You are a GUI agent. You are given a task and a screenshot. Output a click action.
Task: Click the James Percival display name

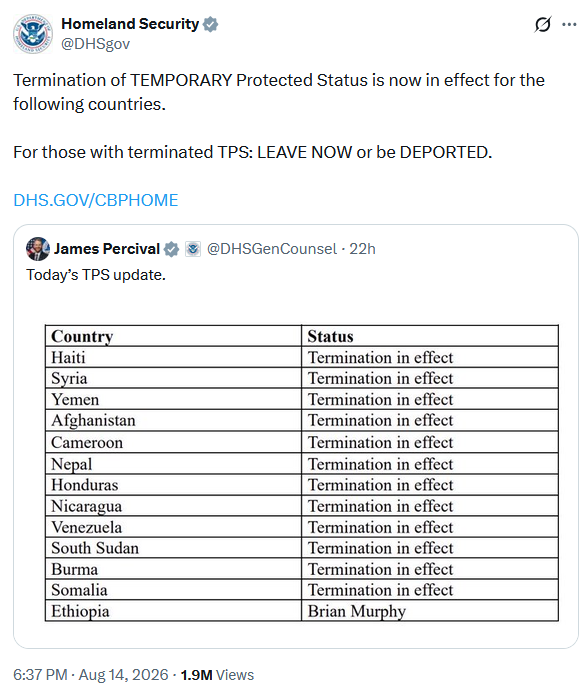(107, 249)
